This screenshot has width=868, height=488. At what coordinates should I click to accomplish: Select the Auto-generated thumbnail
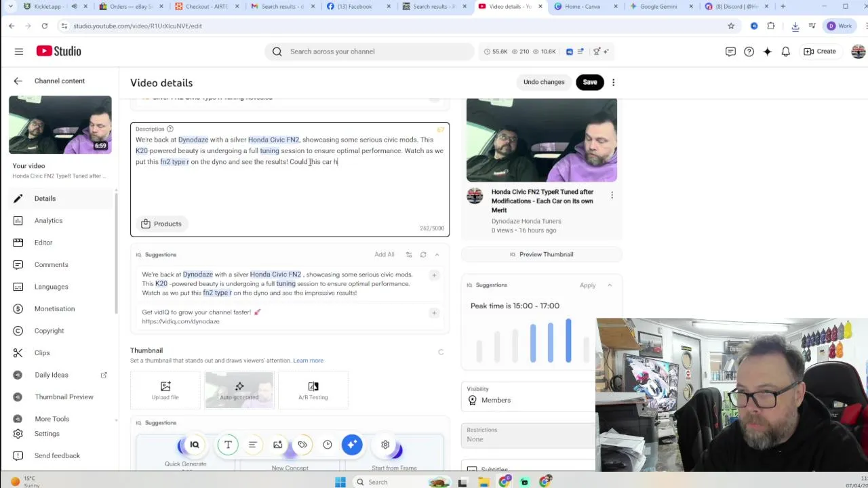[x=239, y=390]
